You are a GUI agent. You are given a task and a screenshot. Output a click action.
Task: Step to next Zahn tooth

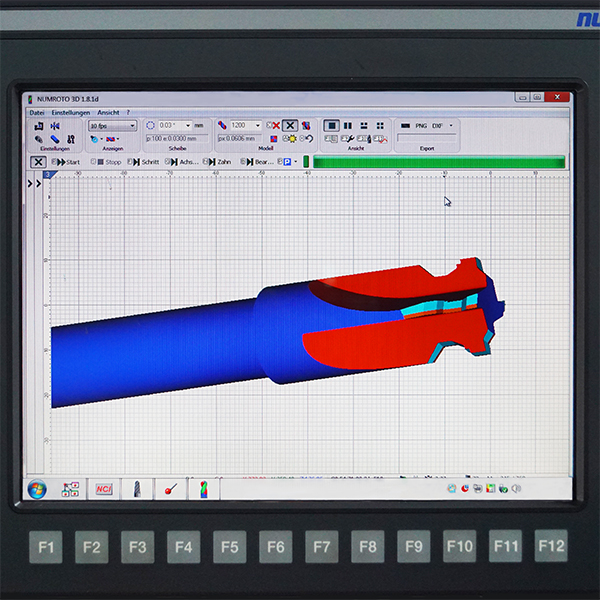(217, 162)
